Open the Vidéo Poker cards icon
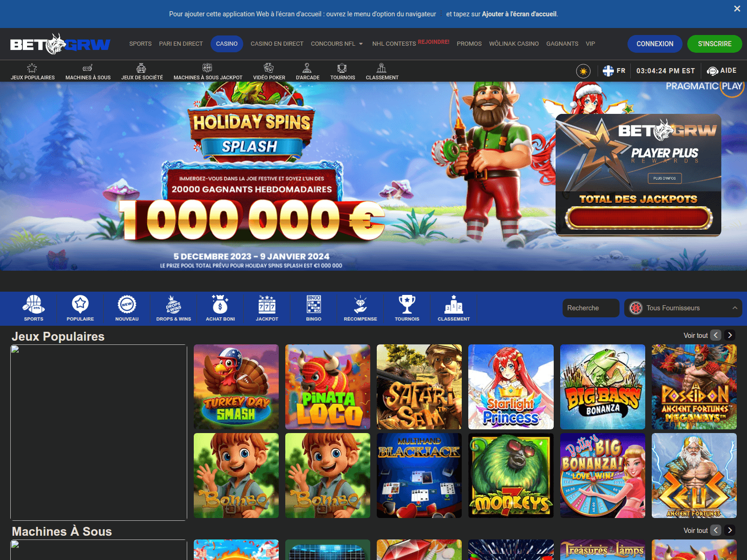The width and height of the screenshot is (747, 560). coord(269,68)
